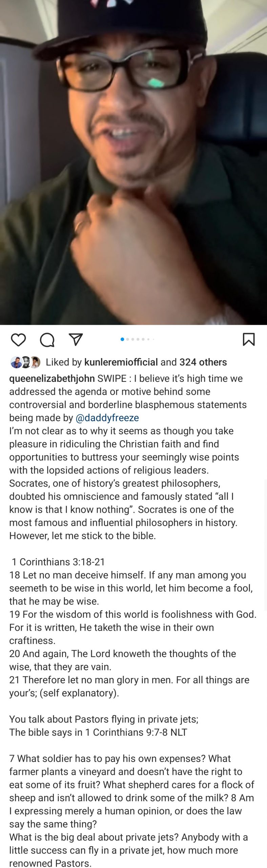Jump to the second carousel dot

pos(128,339)
